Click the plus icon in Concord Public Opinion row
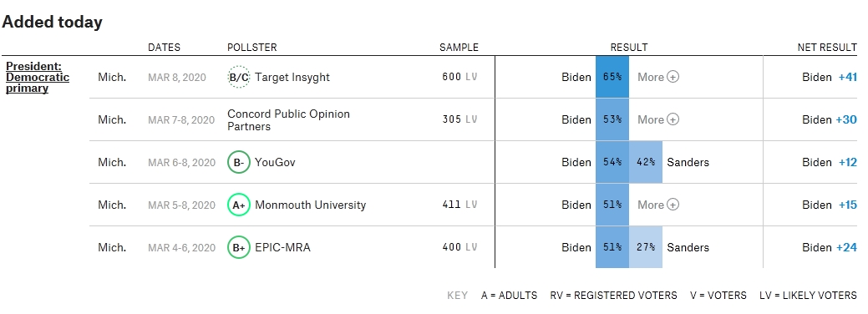This screenshot has width=868, height=314. click(673, 119)
